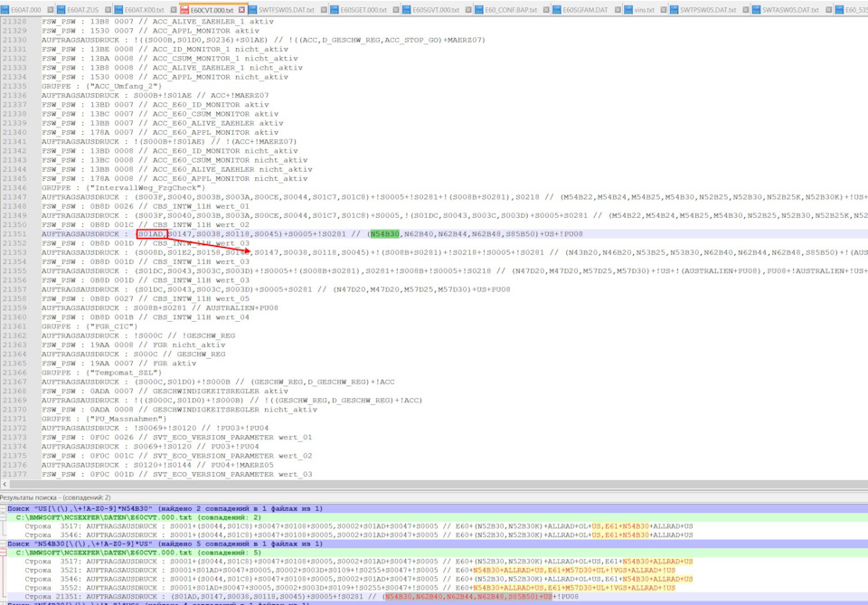Click line number 21361 in the margin
The width and height of the screenshot is (868, 605).
(x=14, y=326)
